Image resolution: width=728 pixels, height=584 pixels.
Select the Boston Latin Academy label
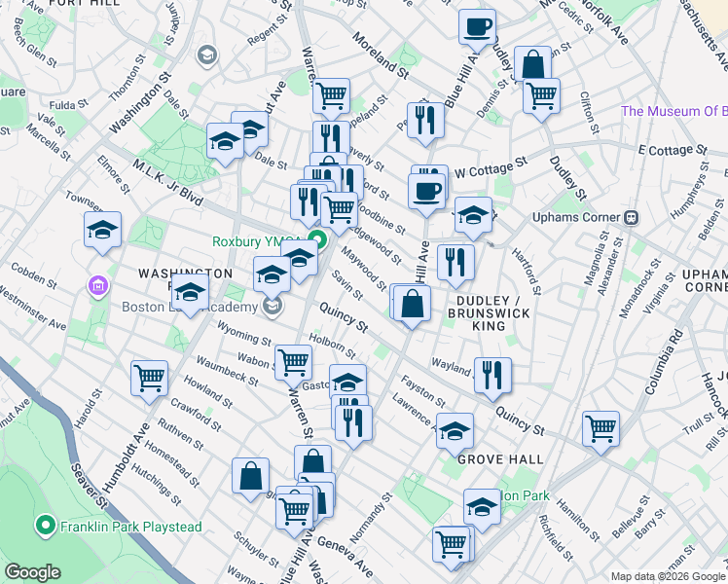[x=190, y=308]
